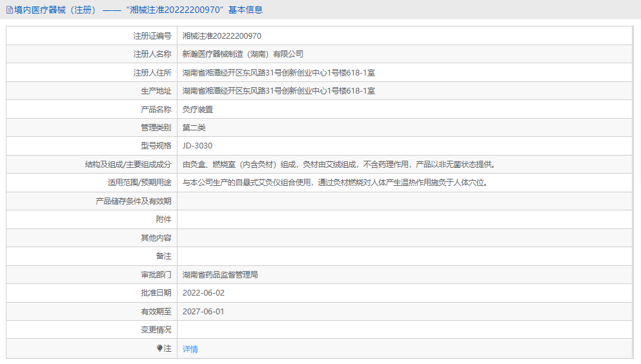Click the 注册人名称 label
641x364 pixels.
coord(152,54)
